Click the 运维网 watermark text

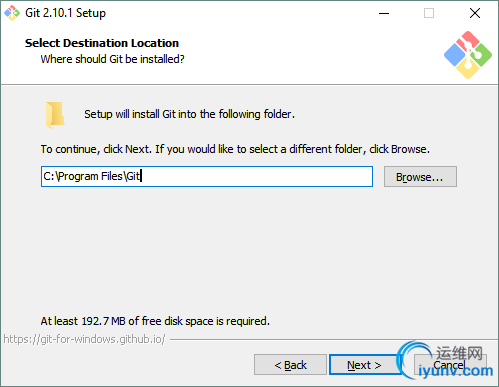coord(459,353)
